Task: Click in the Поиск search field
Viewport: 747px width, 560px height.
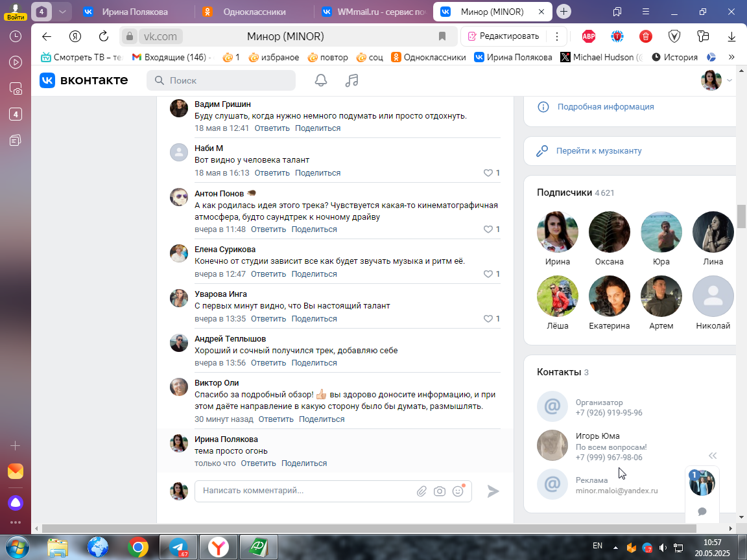Action: pyautogui.click(x=221, y=80)
